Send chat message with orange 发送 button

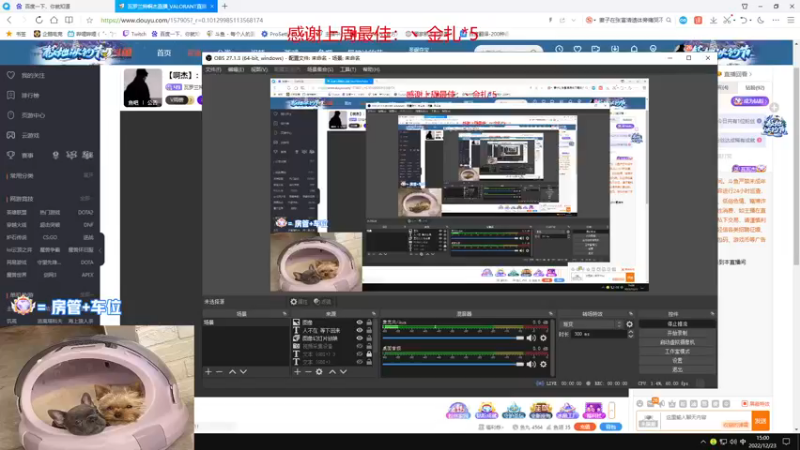pyautogui.click(x=761, y=421)
